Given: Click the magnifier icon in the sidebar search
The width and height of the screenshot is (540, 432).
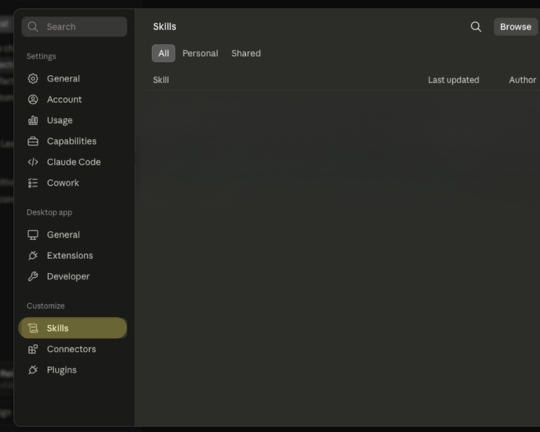Looking at the screenshot, I should (33, 27).
